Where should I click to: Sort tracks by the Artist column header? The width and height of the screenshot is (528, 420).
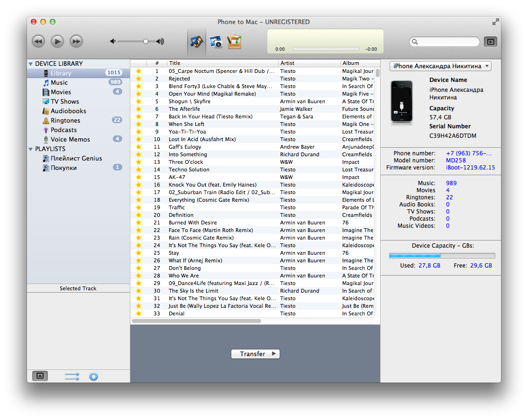pos(309,63)
